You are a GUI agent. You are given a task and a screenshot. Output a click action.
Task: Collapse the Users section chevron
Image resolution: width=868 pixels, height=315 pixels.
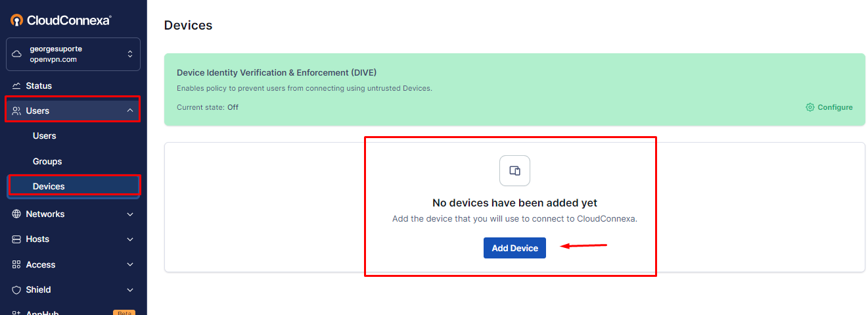(130, 111)
